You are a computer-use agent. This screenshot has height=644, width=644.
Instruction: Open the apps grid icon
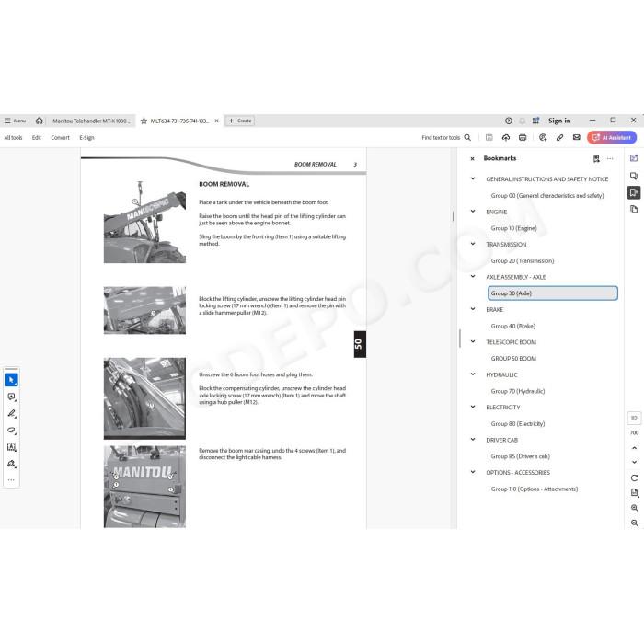click(535, 121)
